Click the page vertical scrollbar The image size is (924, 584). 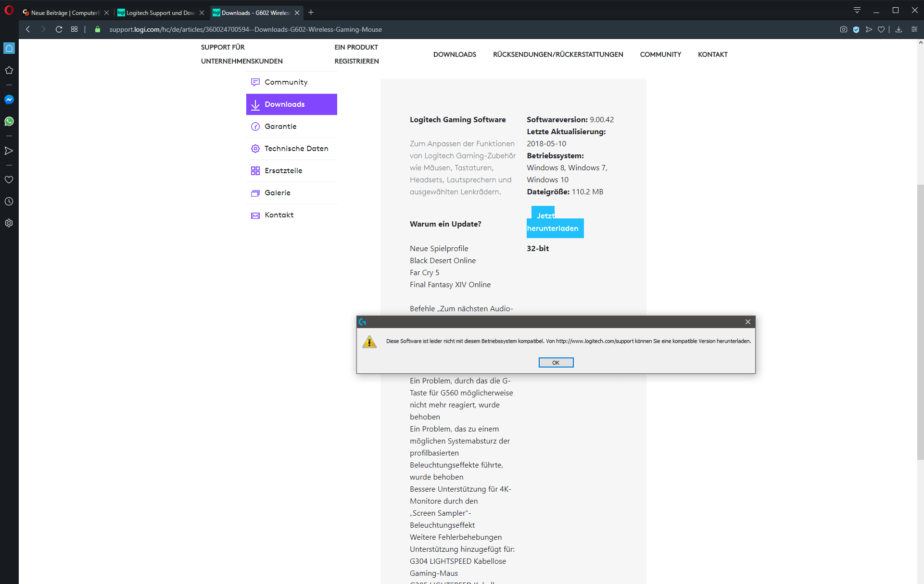[x=920, y=322]
